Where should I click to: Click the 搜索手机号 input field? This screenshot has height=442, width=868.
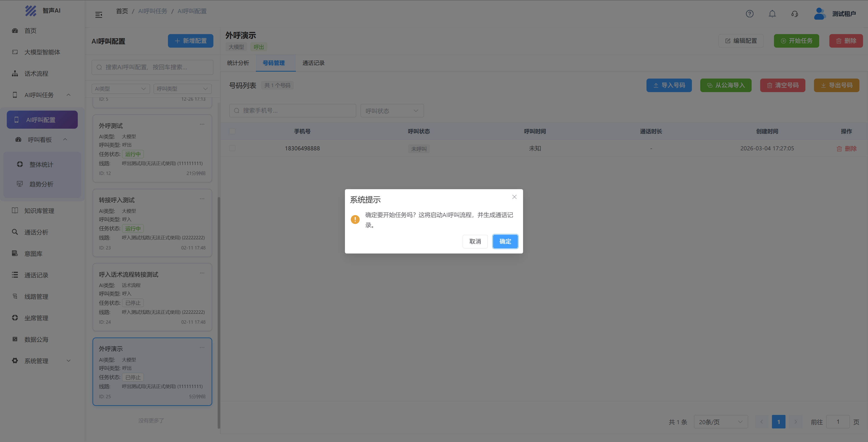pos(292,111)
